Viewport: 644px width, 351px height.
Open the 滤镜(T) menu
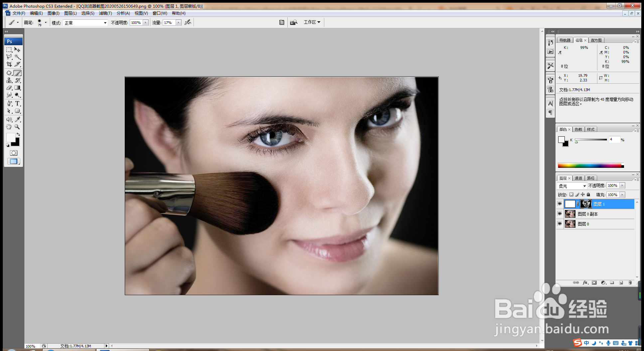pyautogui.click(x=105, y=13)
